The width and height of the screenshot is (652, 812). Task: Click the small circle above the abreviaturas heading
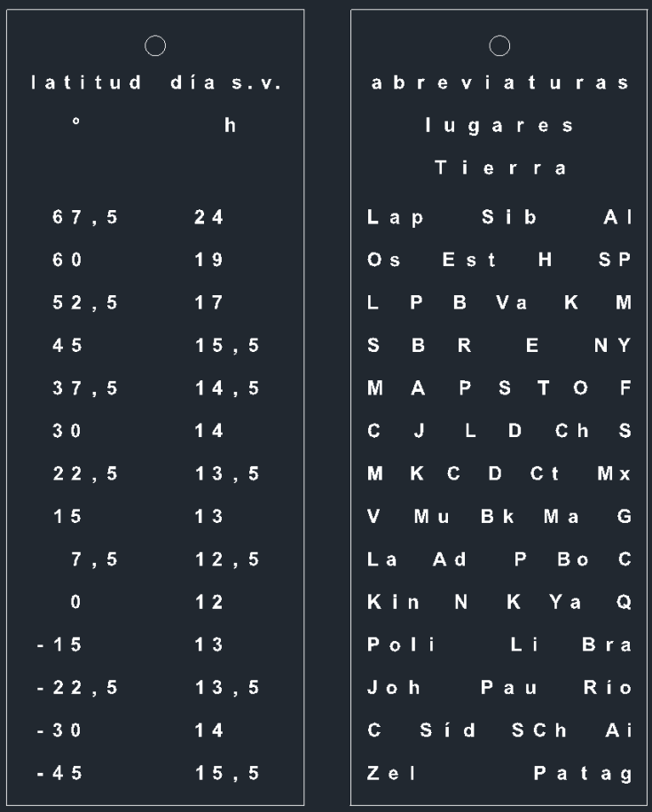[499, 44]
